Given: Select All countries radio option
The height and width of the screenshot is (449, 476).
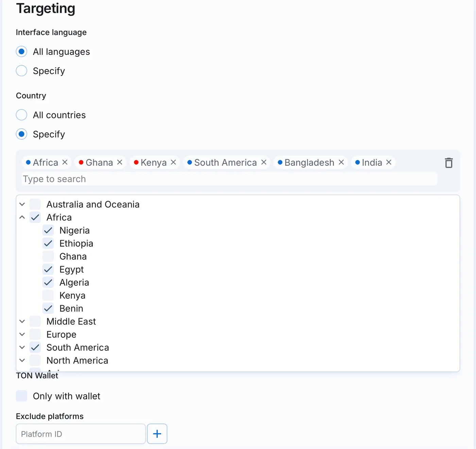Looking at the screenshot, I should pos(21,115).
